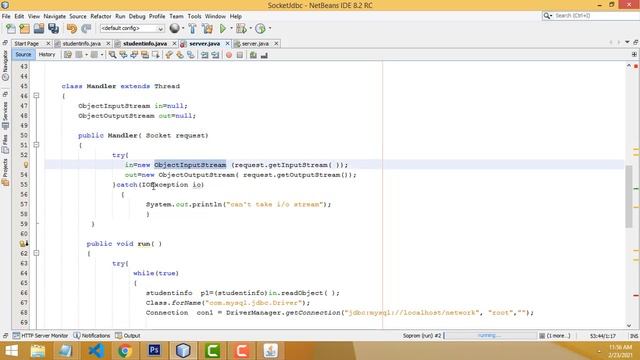Image resolution: width=640 pixels, height=360 pixels.
Task: Click the Previous Bookmark icon
Action: (x=169, y=55)
